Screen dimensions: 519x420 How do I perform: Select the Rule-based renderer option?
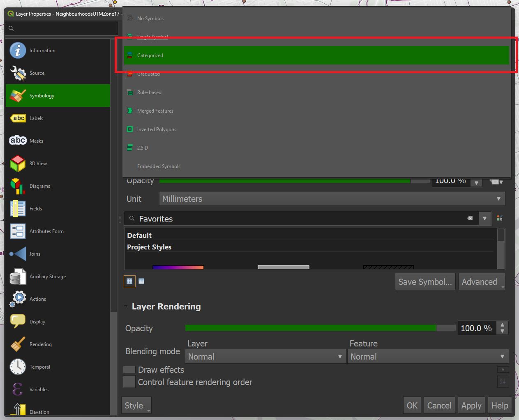[316, 92]
